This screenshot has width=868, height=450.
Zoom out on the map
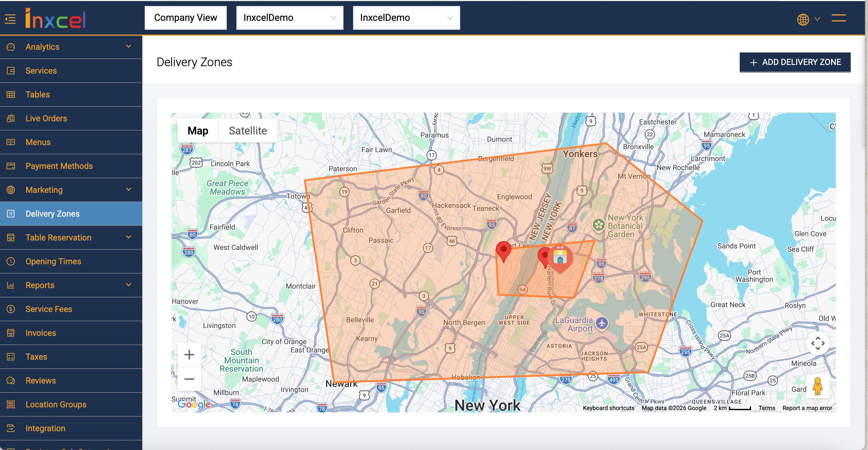click(x=189, y=379)
